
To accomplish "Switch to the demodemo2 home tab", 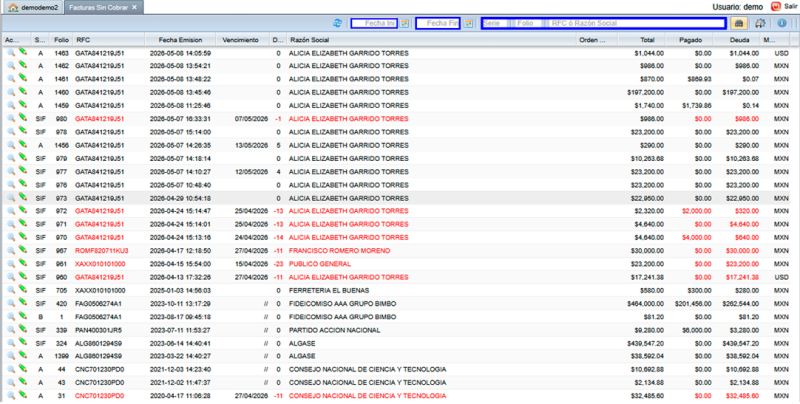I will click(x=34, y=8).
